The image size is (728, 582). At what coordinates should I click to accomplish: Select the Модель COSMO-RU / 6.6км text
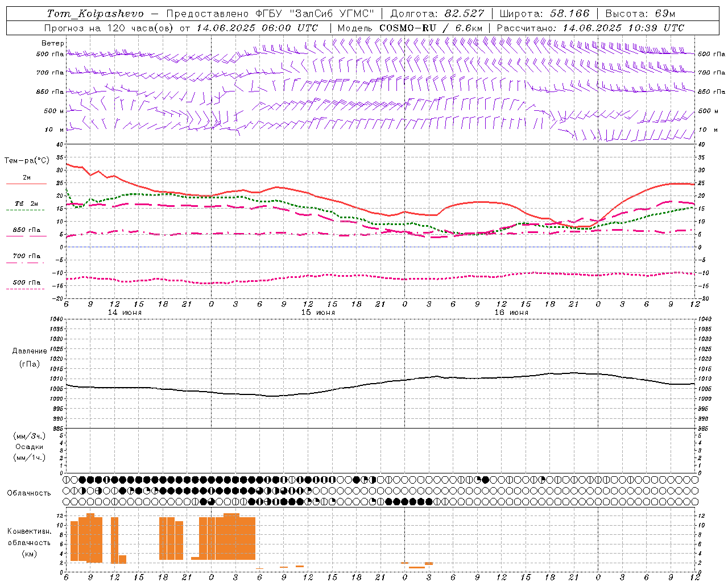[410, 28]
